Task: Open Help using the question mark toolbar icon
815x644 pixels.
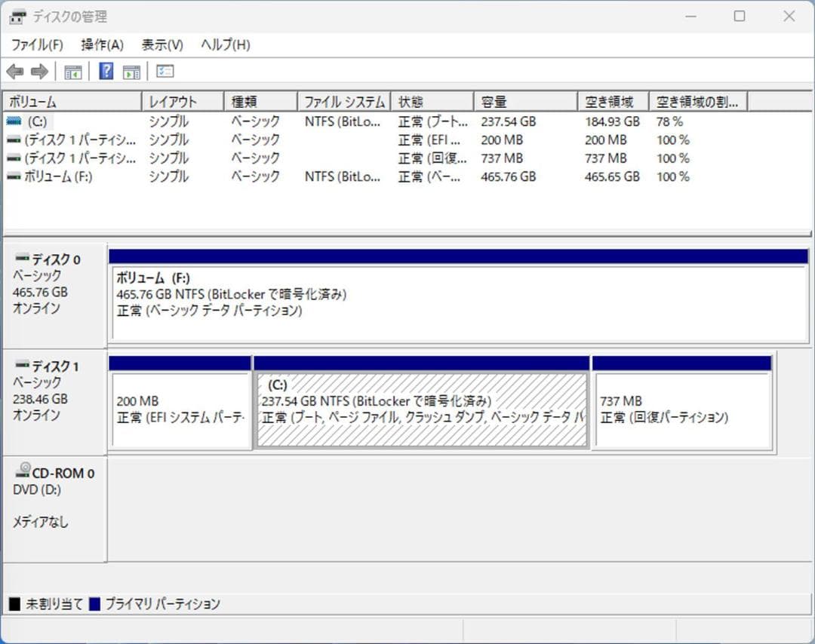Action: point(106,72)
